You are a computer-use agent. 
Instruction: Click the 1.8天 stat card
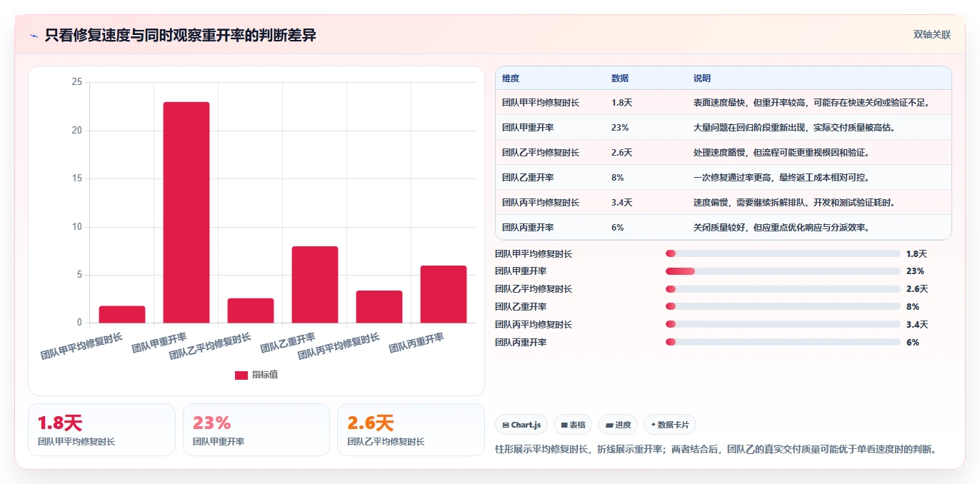pos(101,430)
